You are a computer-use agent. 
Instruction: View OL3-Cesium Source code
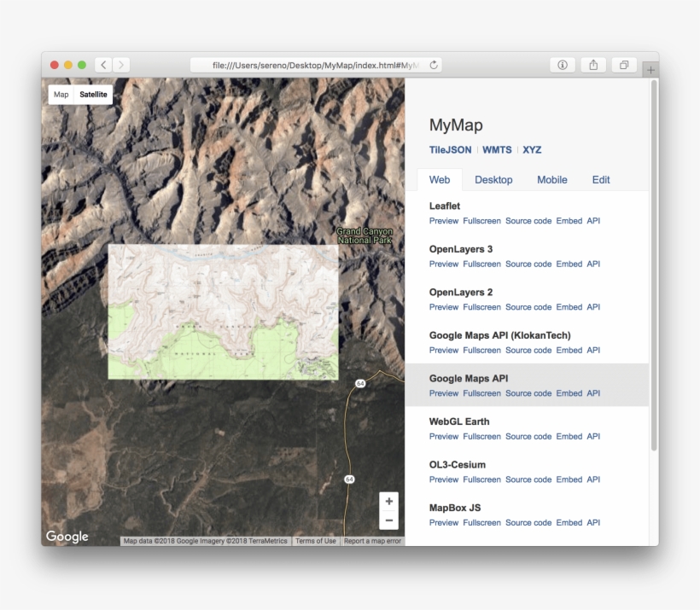pos(528,479)
